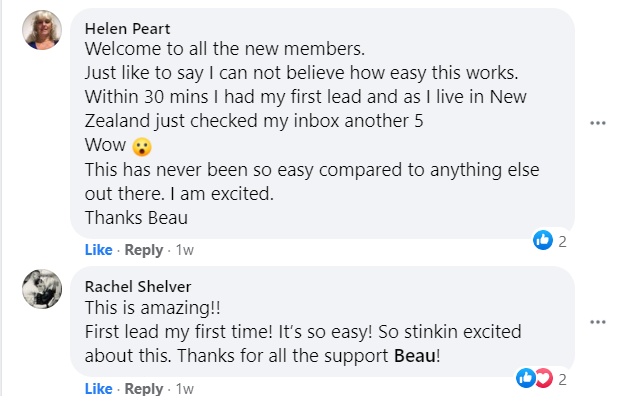Click 1w timestamp under Rachel's comment
The image size is (625, 396).
click(185, 388)
